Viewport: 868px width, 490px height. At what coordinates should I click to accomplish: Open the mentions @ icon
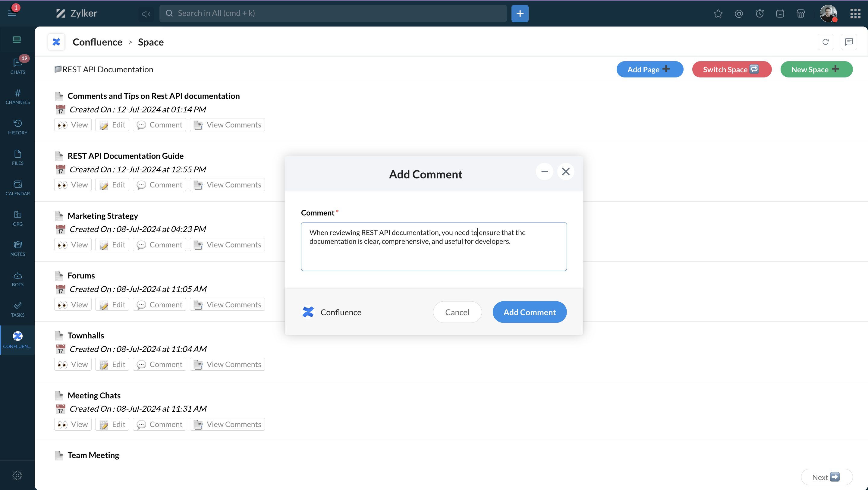[x=739, y=14]
